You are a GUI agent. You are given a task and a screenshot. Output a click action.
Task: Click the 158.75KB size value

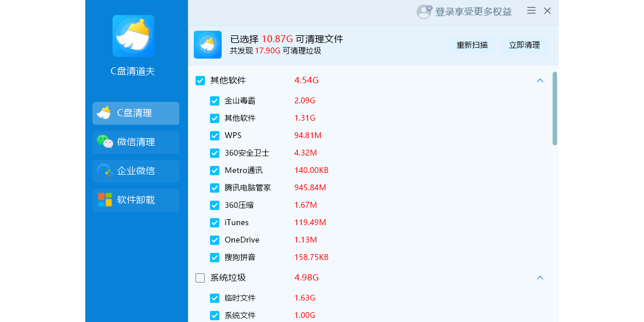tap(312, 258)
